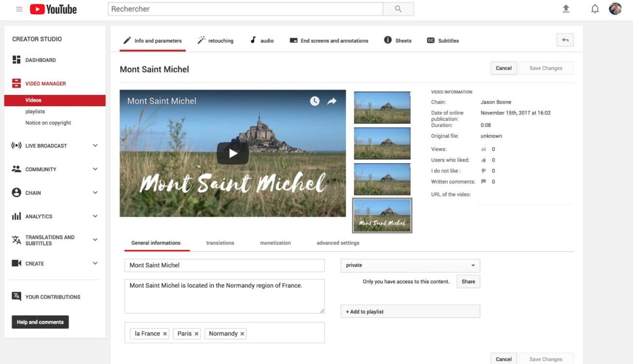
Task: Click the watch later clock icon on player
Action: tap(315, 101)
